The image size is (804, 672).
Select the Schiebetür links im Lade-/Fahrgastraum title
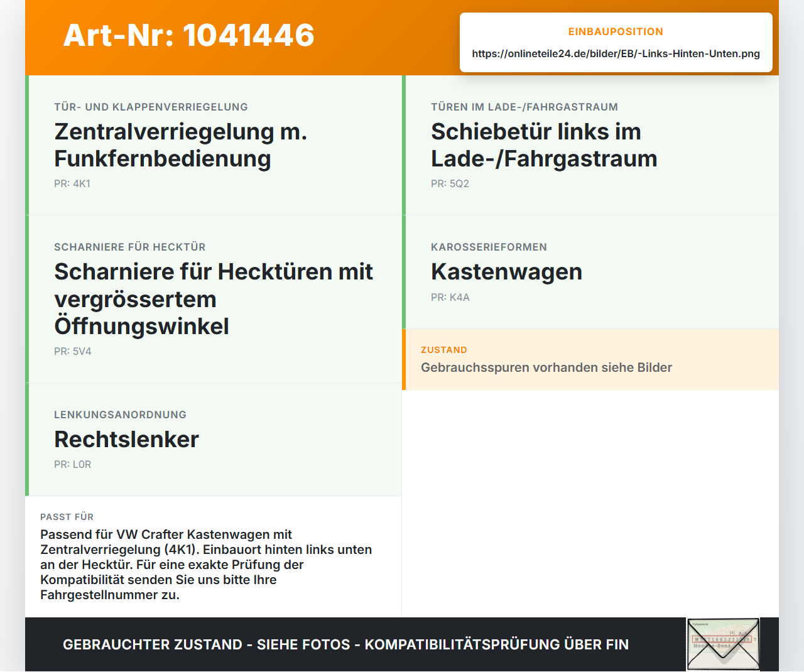click(544, 145)
